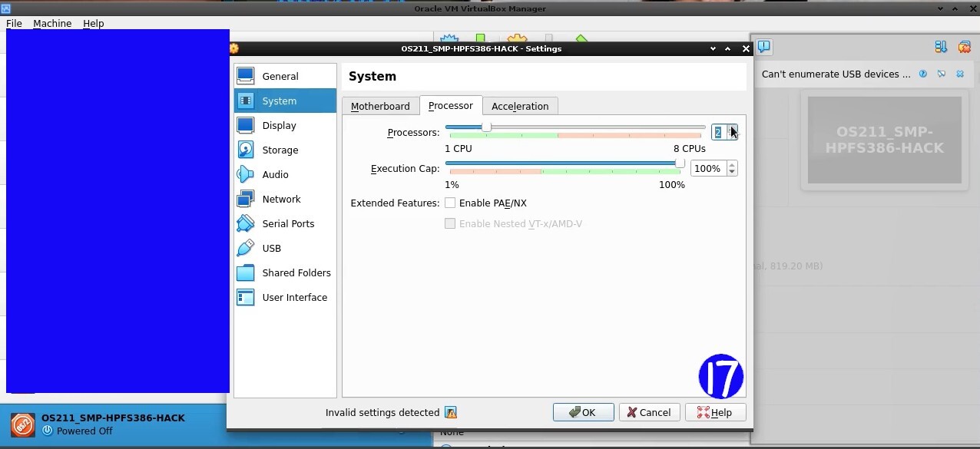
Task: Click the Execution Cap slider handle
Action: click(680, 163)
